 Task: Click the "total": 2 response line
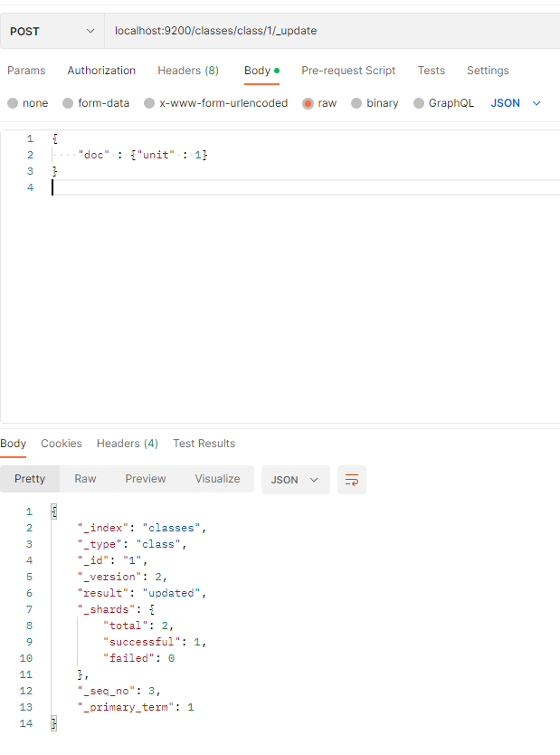138,626
